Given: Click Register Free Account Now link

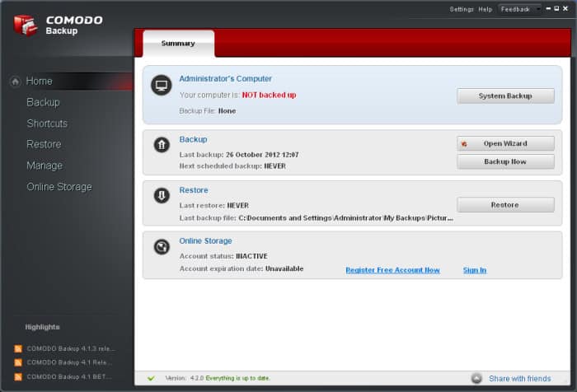Looking at the screenshot, I should [x=392, y=270].
